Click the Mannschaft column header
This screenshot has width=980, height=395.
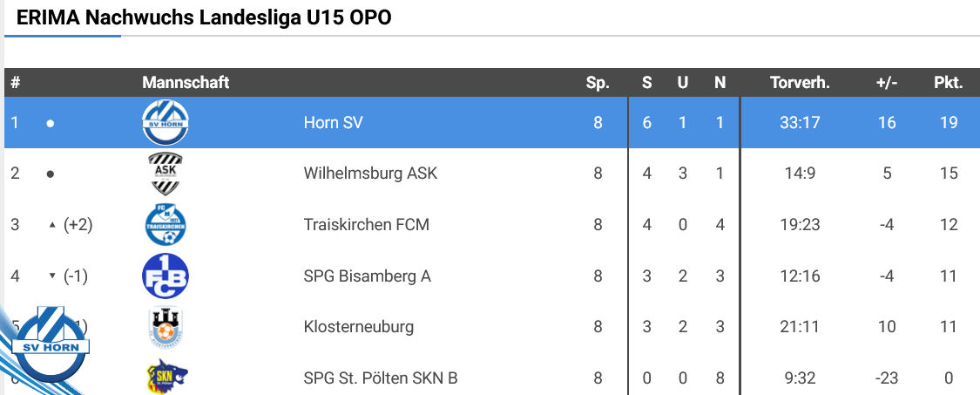click(186, 83)
